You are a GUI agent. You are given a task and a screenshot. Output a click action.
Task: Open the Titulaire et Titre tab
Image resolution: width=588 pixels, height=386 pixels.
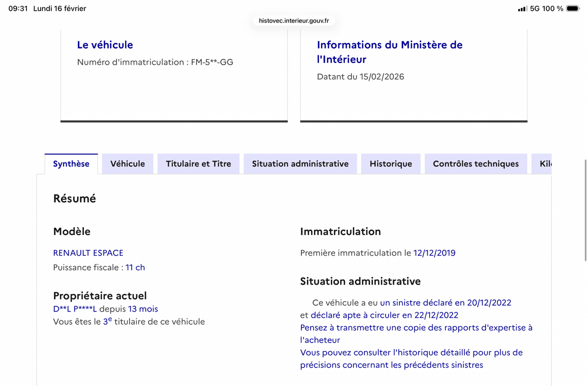198,163
